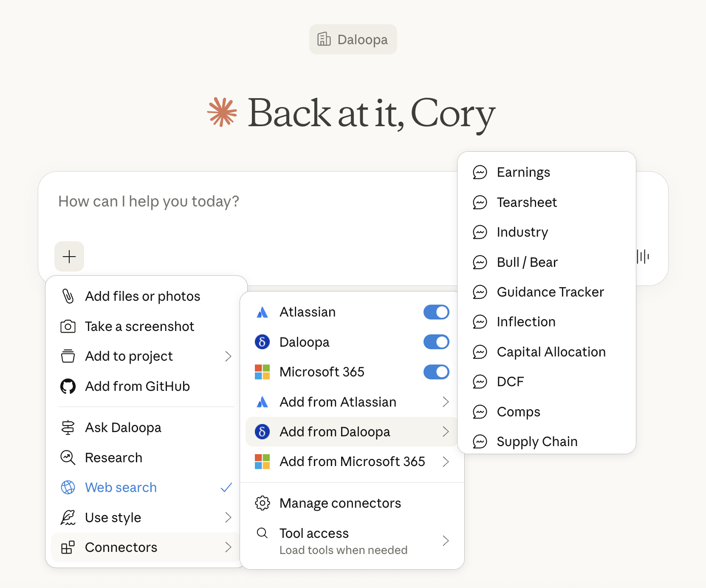Expand the Use style submenu arrow
Image resolution: width=706 pixels, height=588 pixels.
228,517
